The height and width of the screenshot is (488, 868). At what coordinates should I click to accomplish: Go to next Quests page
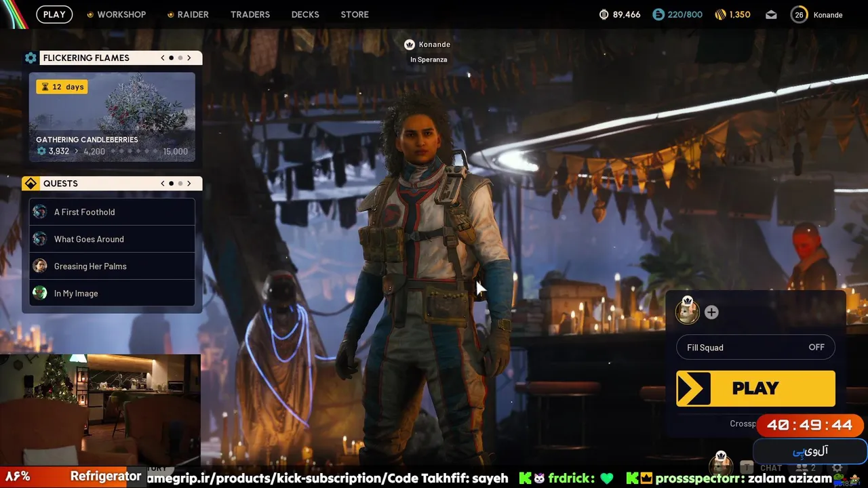189,183
